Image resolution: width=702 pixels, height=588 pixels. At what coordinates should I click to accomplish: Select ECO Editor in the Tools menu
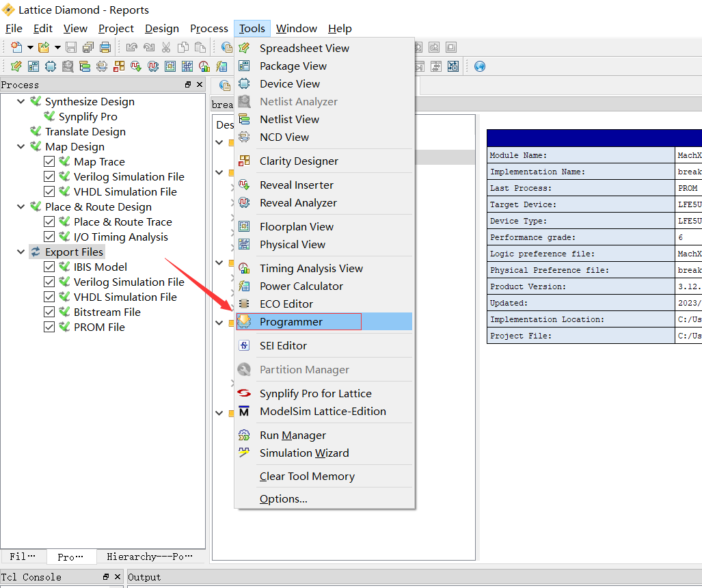click(x=324, y=304)
